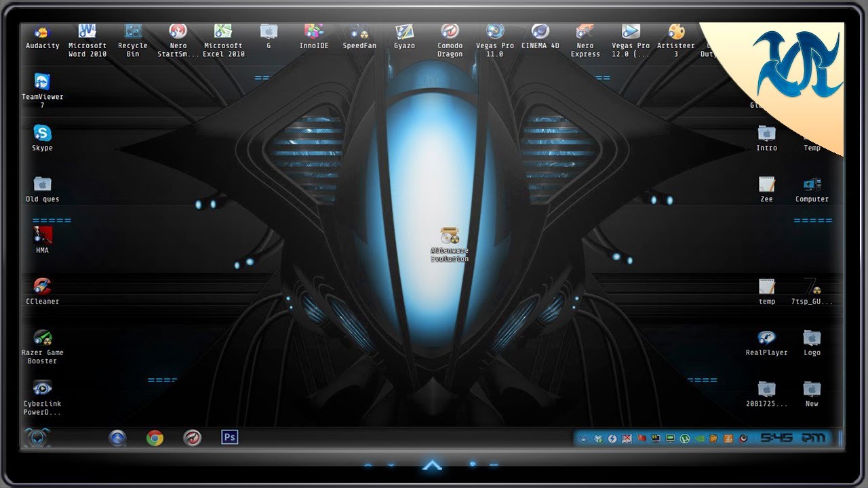
Task: Open TeamViewer 7
Action: [x=42, y=91]
